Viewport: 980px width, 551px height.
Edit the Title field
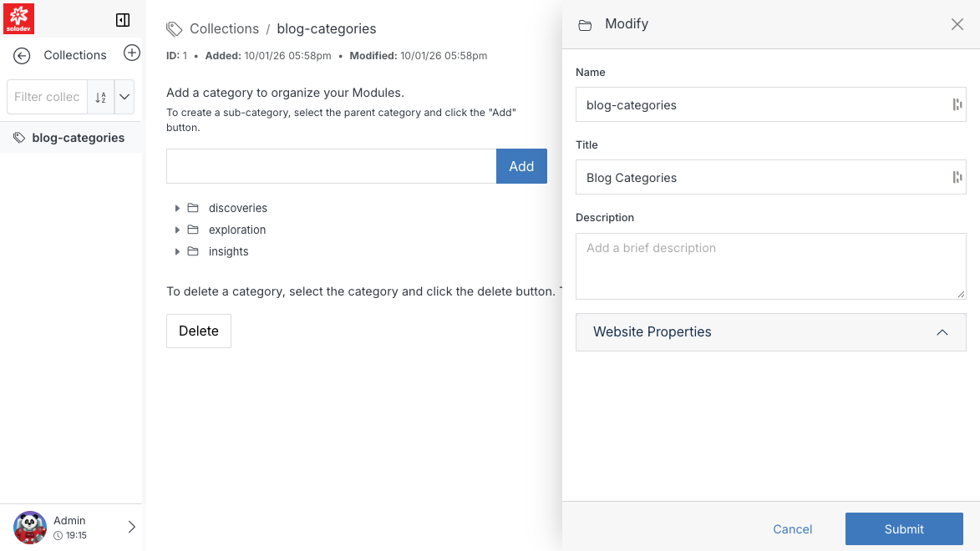770,177
